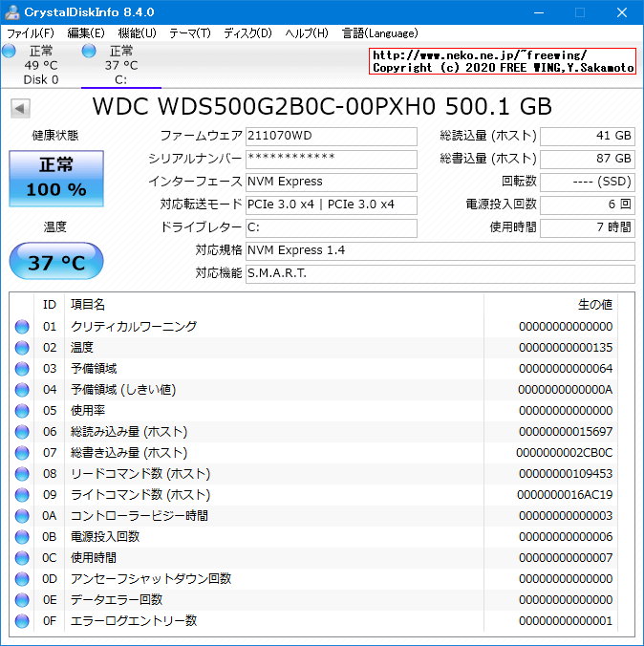The height and width of the screenshot is (646, 644).
Task: Click the 対応機能 field S.M.A.R.T.
Action: pyautogui.click(x=440, y=274)
